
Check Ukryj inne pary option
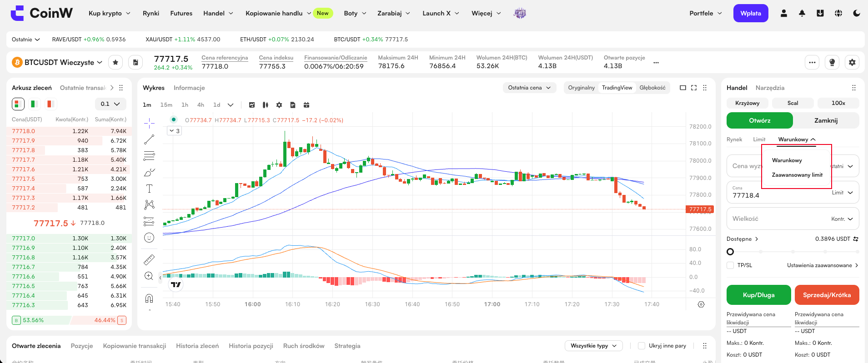pyautogui.click(x=642, y=346)
